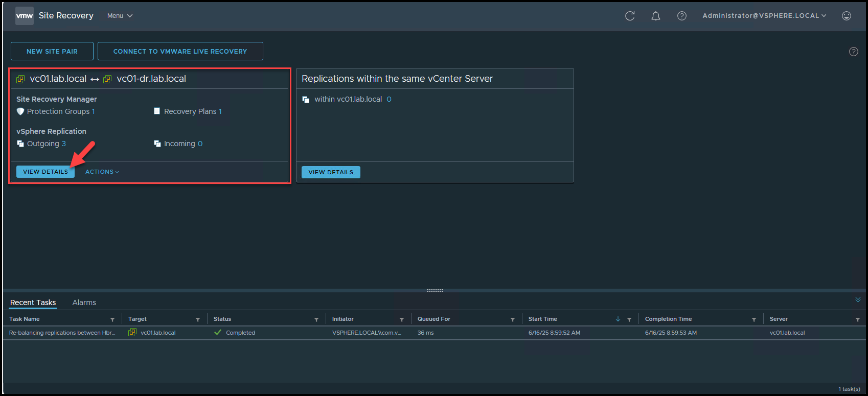Click the Outgoing replications count link

pos(64,144)
